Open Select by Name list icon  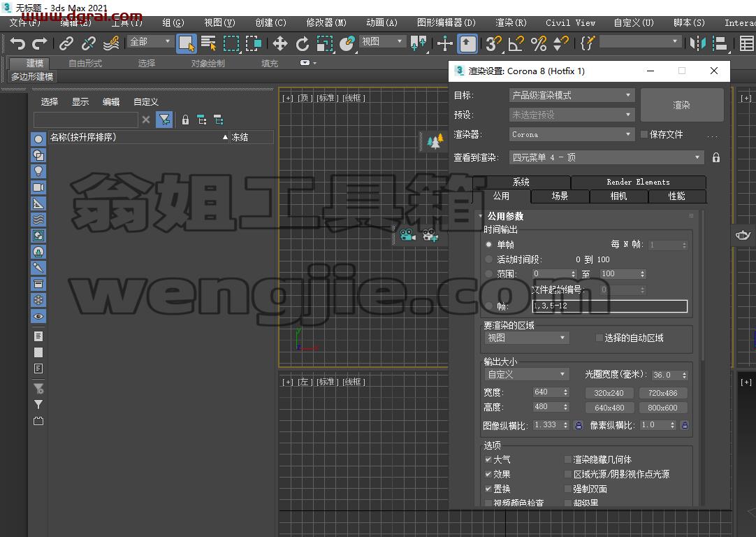click(208, 43)
